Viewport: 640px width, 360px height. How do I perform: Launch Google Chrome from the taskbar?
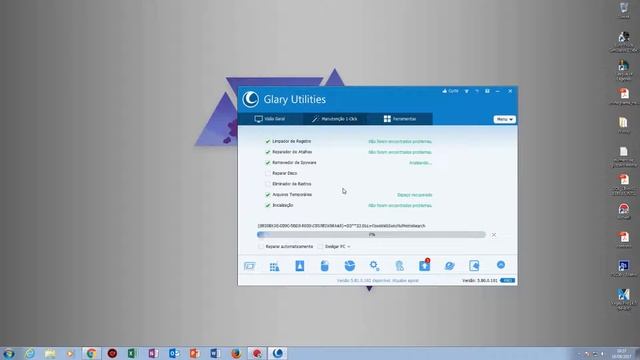[x=91, y=353]
